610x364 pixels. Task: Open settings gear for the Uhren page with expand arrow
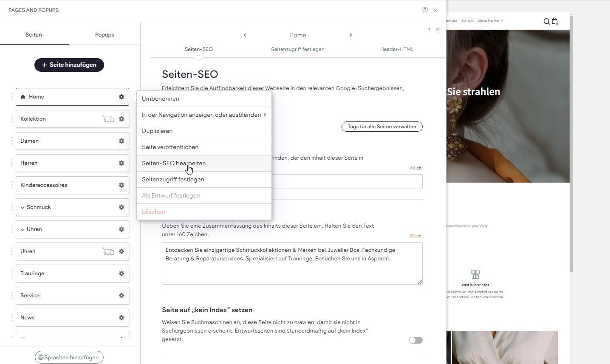click(121, 229)
